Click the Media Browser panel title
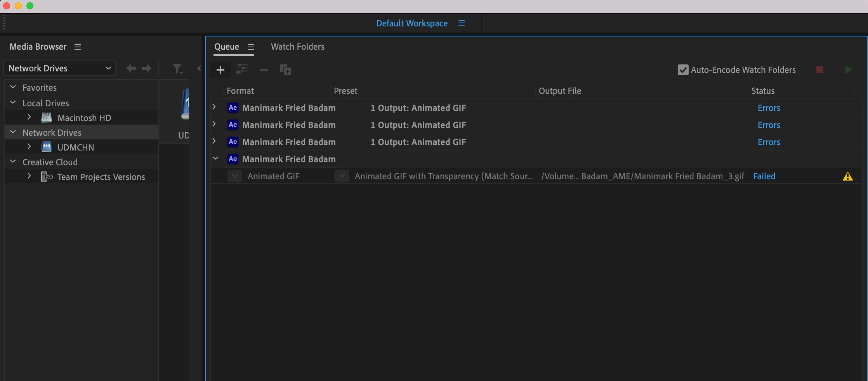This screenshot has height=381, width=868. tap(38, 47)
